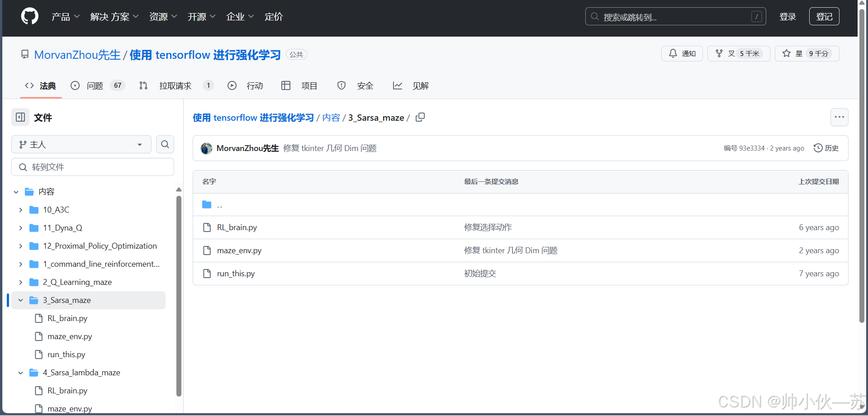868x416 pixels.
Task: Click the file tree vertical scrollbar
Action: [x=179, y=296]
